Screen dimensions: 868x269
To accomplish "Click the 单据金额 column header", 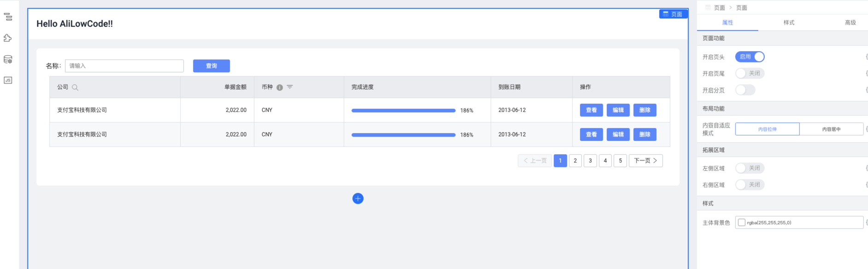I will 217,87.
